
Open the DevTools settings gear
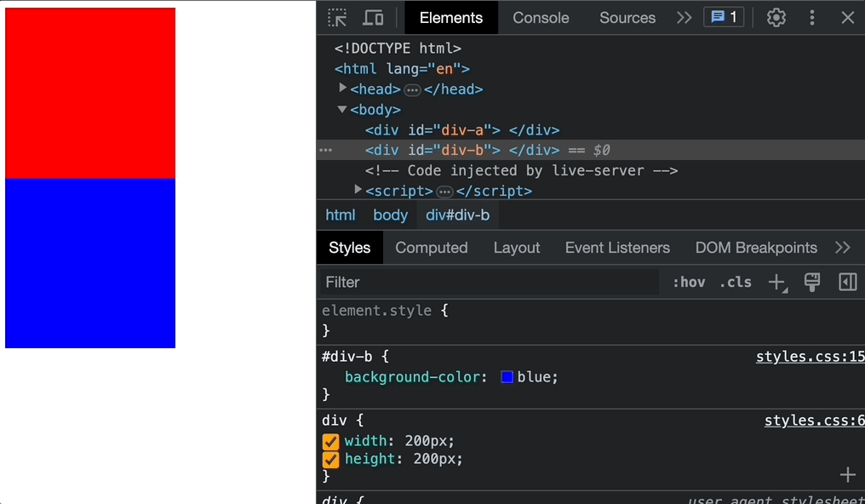click(x=776, y=18)
